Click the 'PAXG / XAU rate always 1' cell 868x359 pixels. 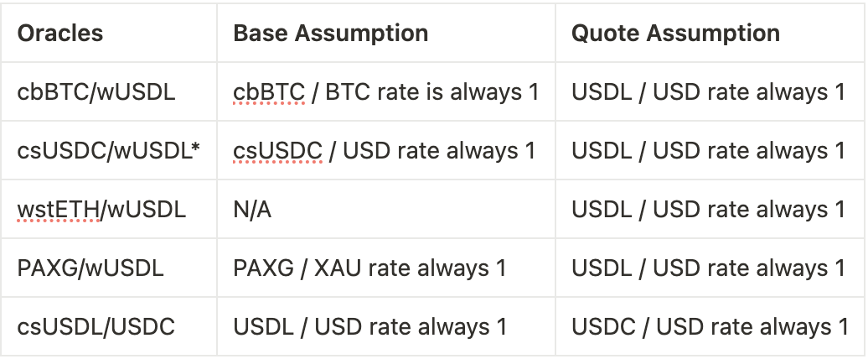coord(369,268)
